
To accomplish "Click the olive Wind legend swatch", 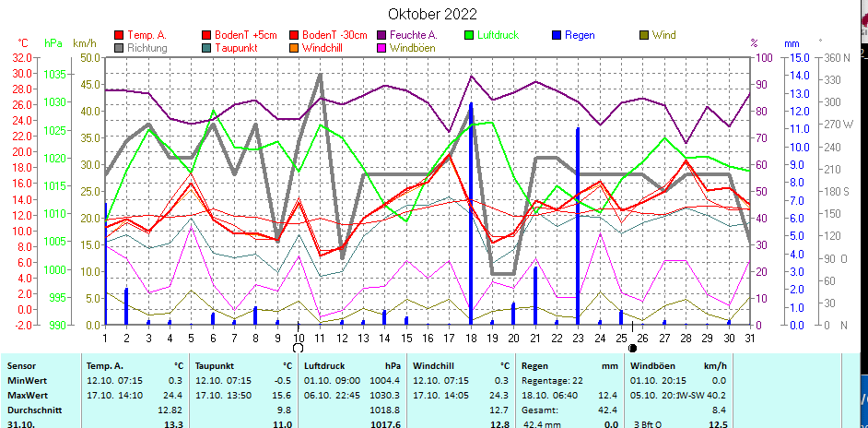I will tap(644, 35).
